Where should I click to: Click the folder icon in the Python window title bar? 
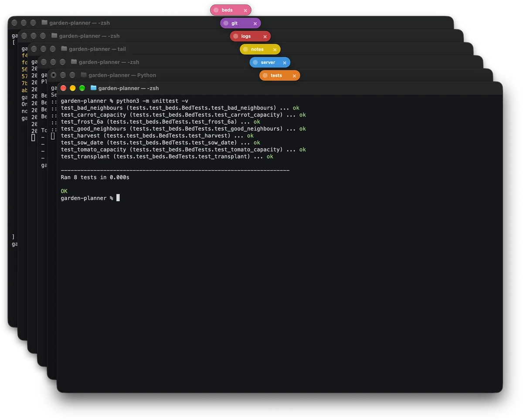(x=84, y=75)
